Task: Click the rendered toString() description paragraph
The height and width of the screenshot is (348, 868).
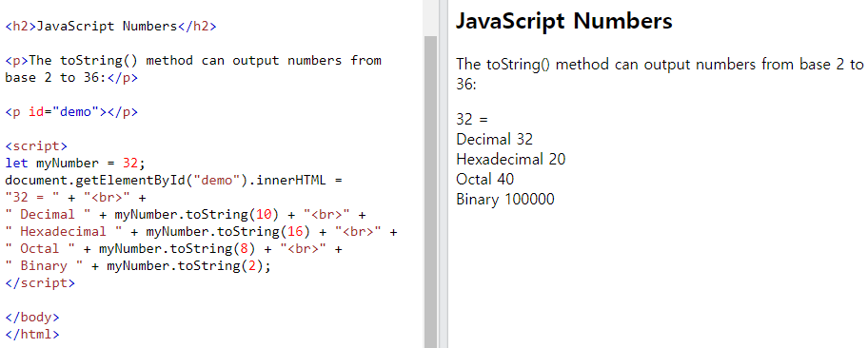Action: click(x=660, y=74)
